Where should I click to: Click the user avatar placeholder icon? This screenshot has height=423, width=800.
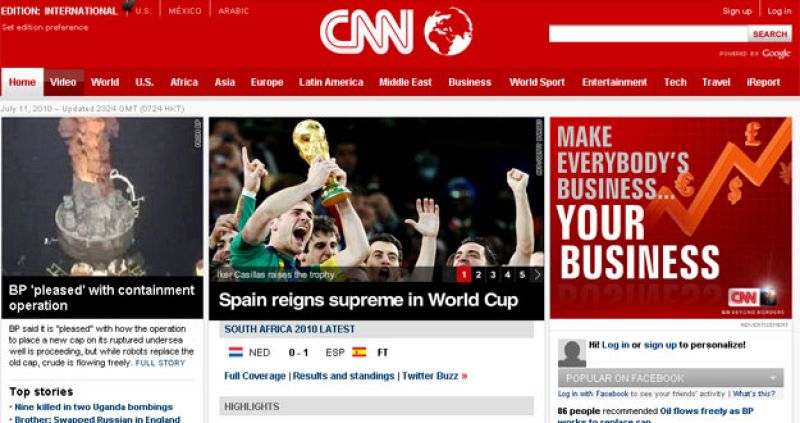(571, 353)
